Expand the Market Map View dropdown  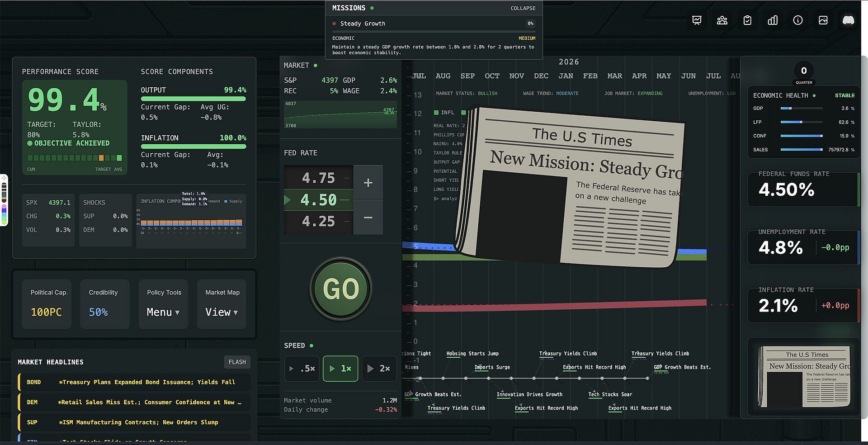tap(222, 312)
